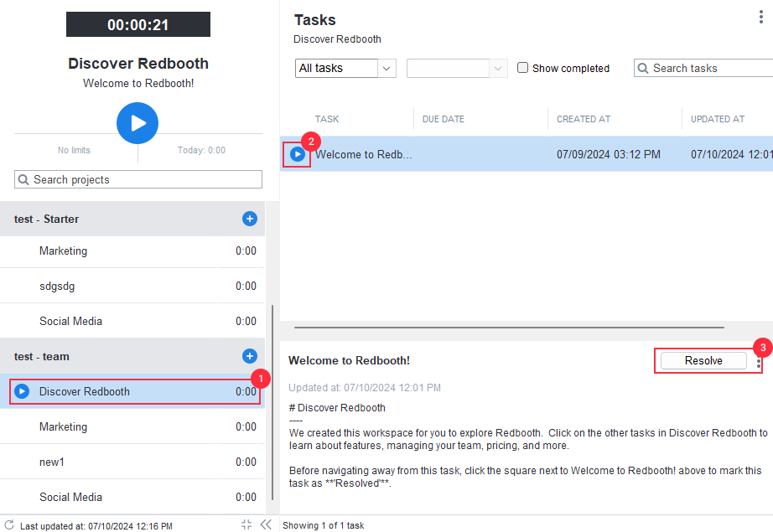Screen dimensions: 773x532
Task: Click the 00:00:21 timer display
Action: point(138,24)
